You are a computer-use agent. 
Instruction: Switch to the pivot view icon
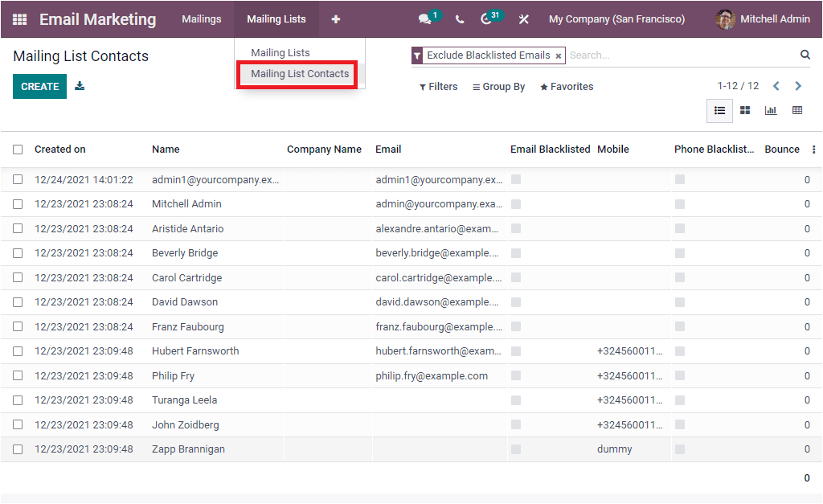coord(796,110)
